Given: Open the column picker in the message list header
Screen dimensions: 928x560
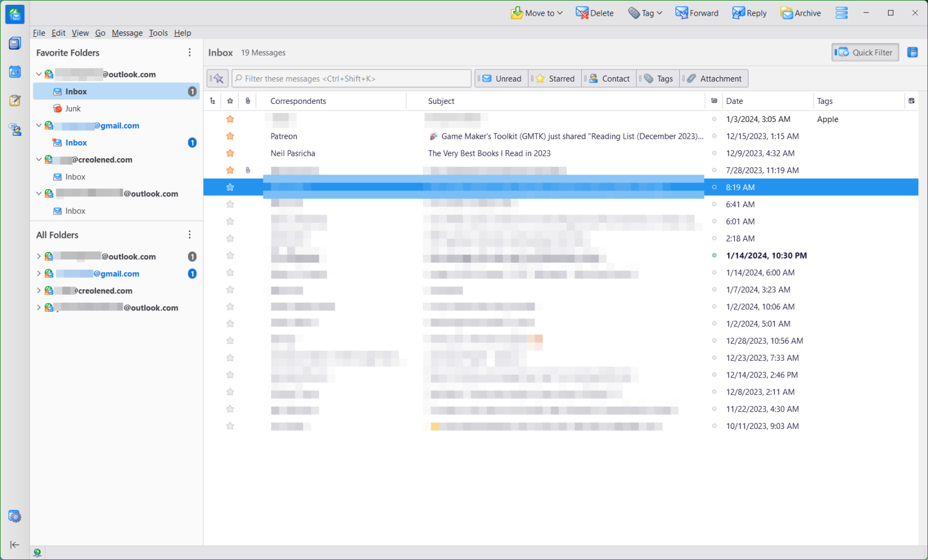Looking at the screenshot, I should click(x=911, y=101).
